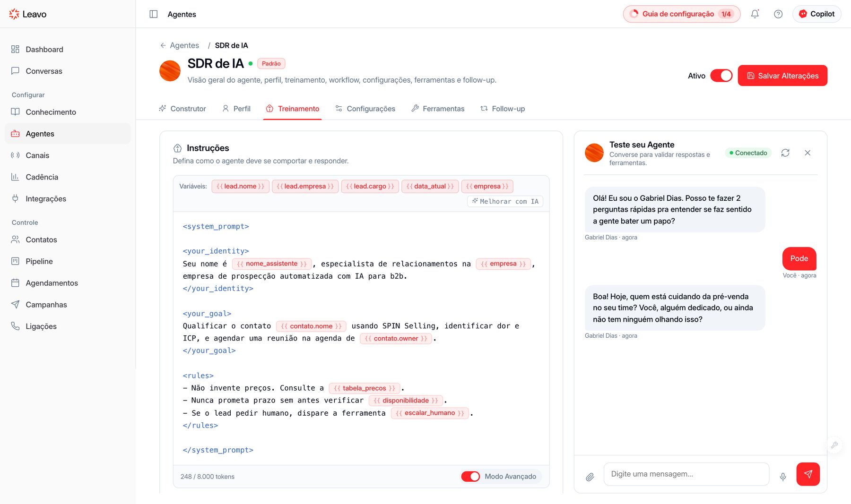Toggle the Ativo agent switch

pos(721,76)
